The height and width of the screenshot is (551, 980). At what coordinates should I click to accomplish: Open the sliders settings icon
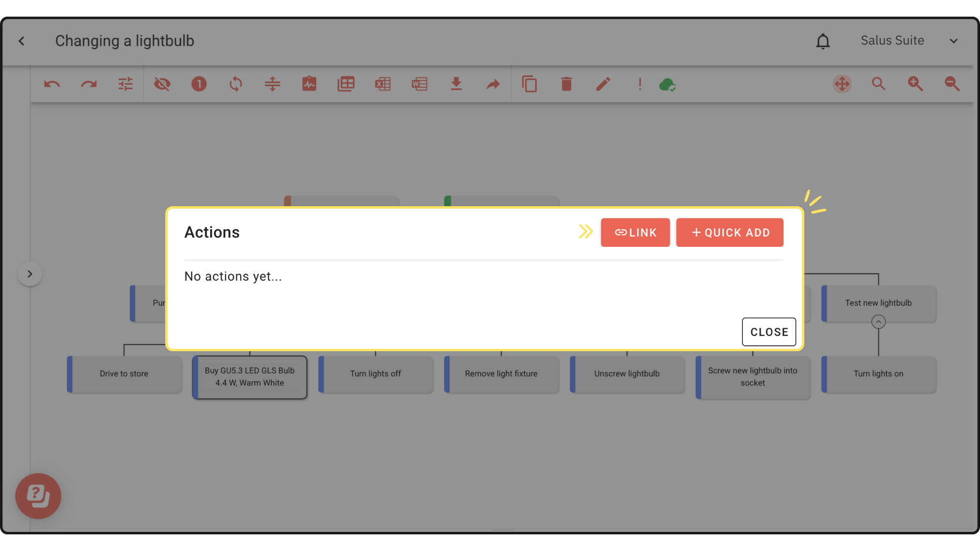tap(125, 84)
